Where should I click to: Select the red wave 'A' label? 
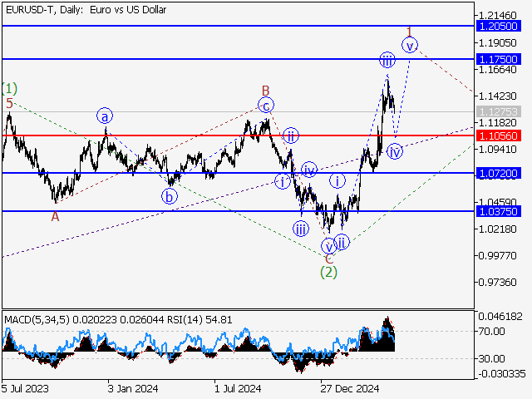tap(55, 216)
